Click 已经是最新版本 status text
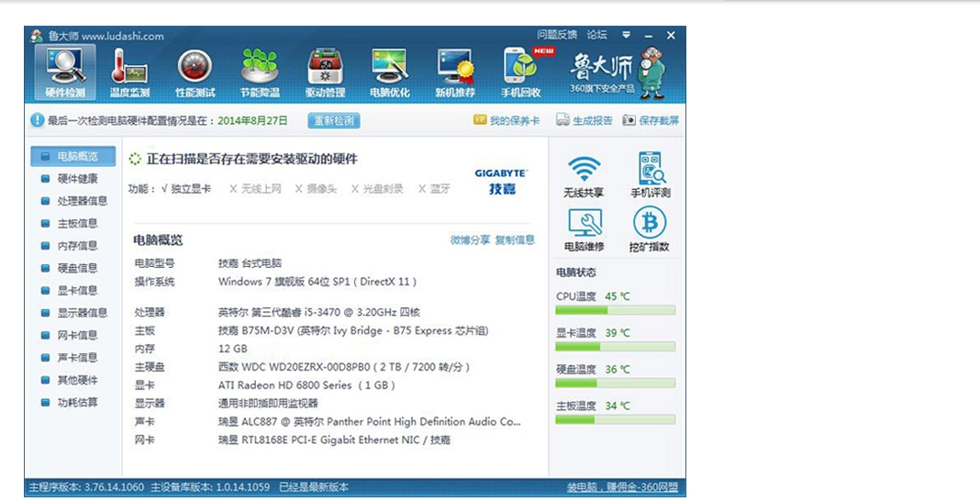This screenshot has height=501, width=980. tap(314, 487)
